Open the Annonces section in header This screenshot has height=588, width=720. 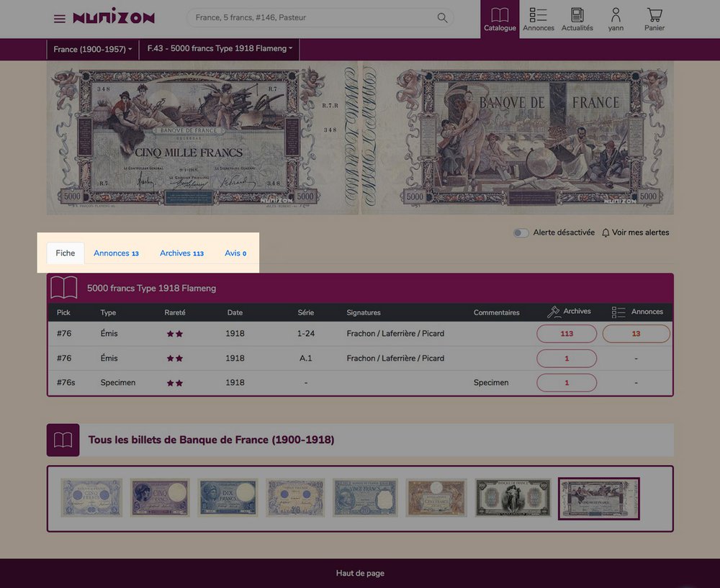tap(538, 19)
